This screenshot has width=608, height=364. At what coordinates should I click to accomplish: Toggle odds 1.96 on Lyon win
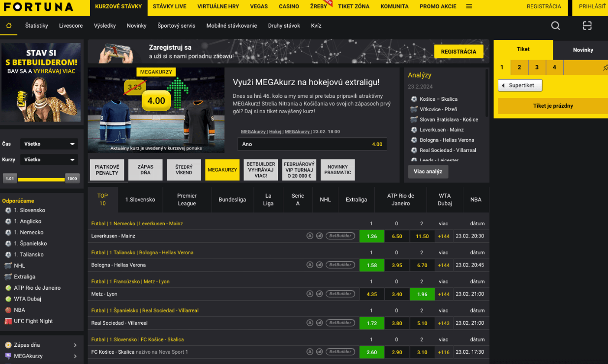[x=422, y=294]
